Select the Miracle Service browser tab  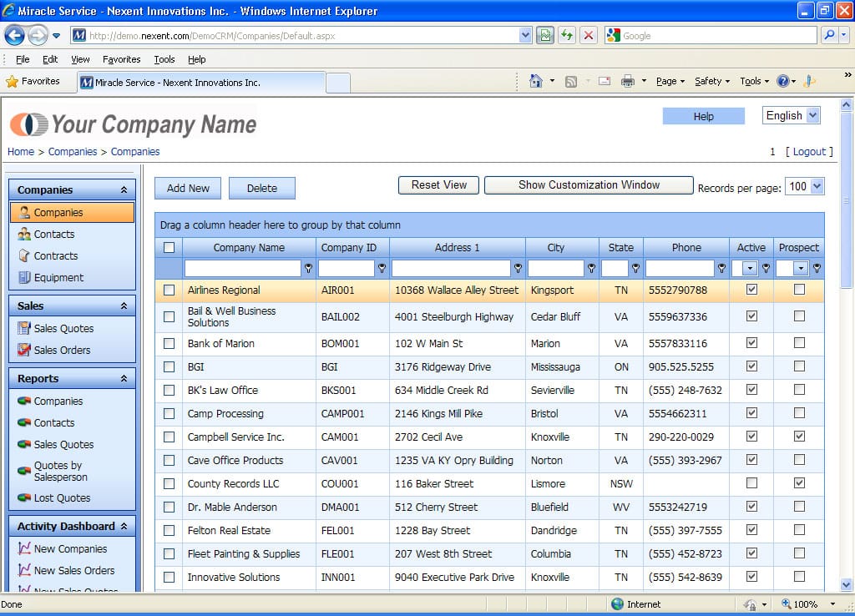[201, 83]
